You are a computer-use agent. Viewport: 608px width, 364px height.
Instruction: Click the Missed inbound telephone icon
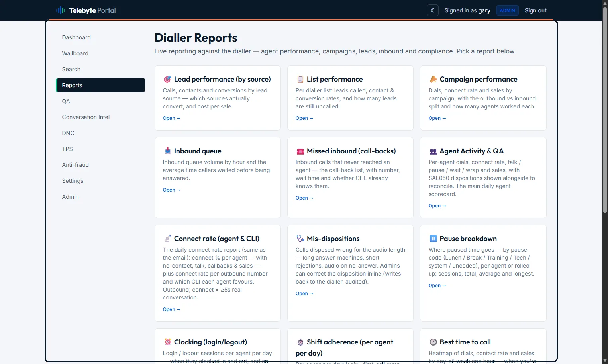[300, 151]
